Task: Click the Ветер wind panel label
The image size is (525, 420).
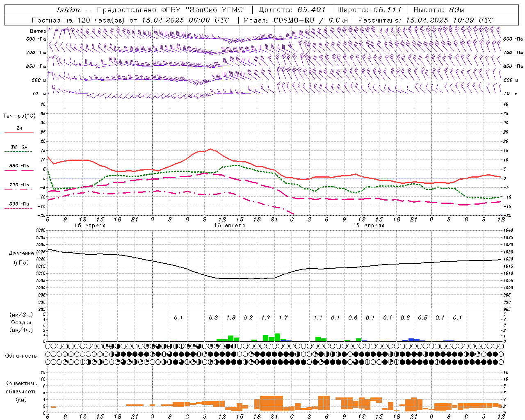Action: pyautogui.click(x=38, y=31)
